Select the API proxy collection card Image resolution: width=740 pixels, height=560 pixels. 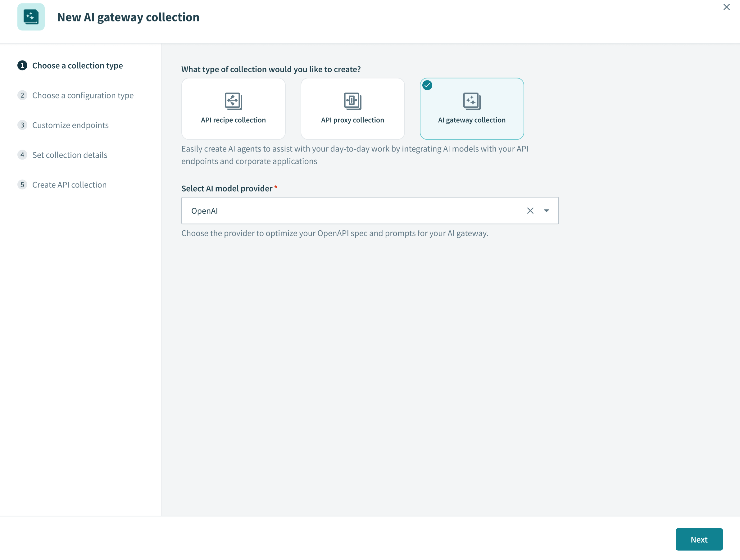coord(352,109)
